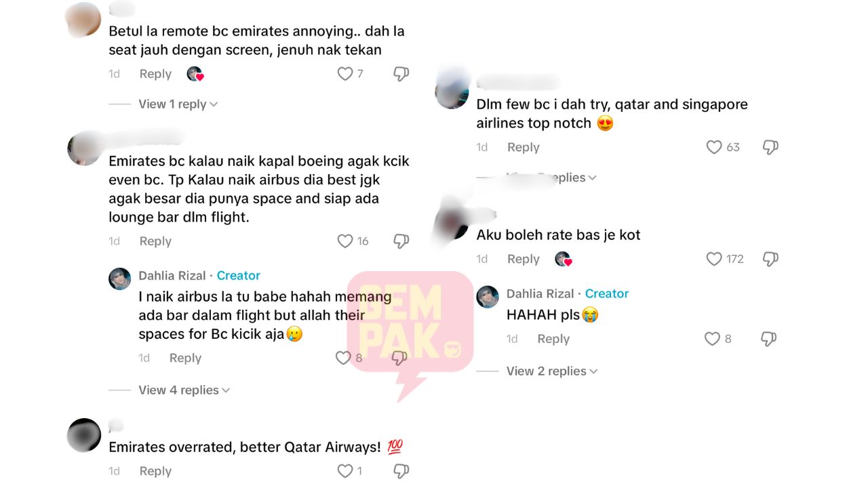
Task: Like the 'Emirates overrated' comment
Action: (345, 471)
